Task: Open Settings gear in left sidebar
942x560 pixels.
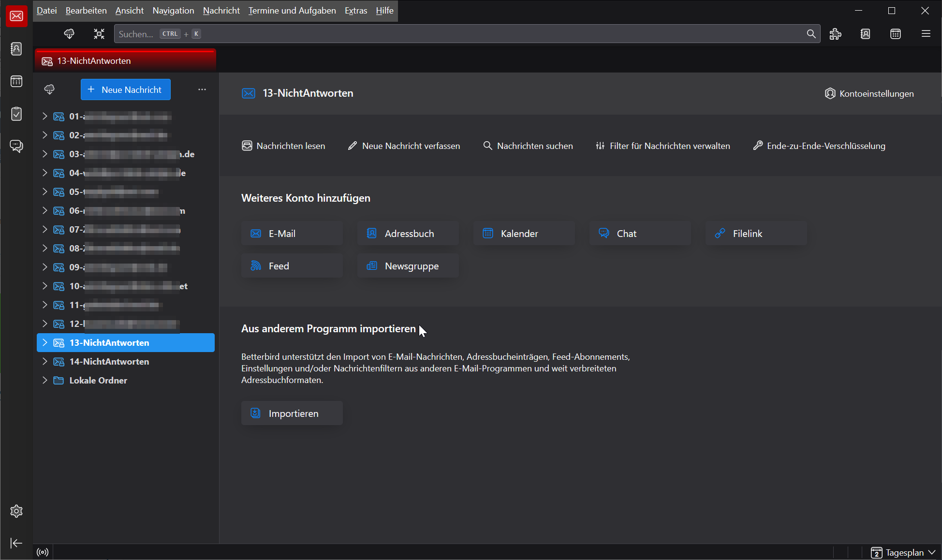Action: pyautogui.click(x=16, y=511)
